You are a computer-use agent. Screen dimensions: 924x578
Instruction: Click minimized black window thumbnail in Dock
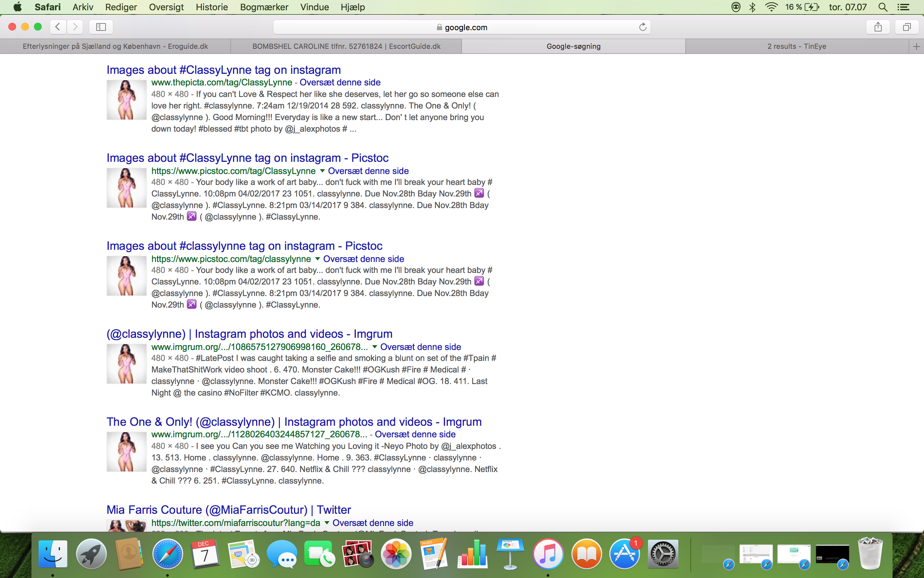(x=832, y=554)
